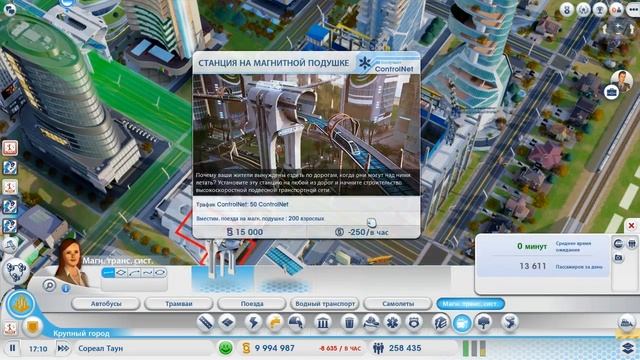Image resolution: width=640 pixels, height=360 pixels.
Task: Open the briefcase icon near mayor portrait
Action: point(611,92)
